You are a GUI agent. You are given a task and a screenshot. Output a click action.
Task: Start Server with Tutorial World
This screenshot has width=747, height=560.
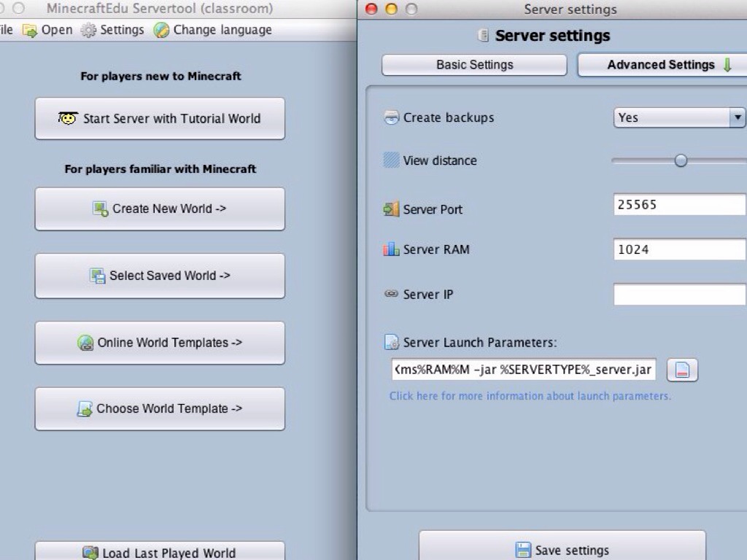coord(160,119)
